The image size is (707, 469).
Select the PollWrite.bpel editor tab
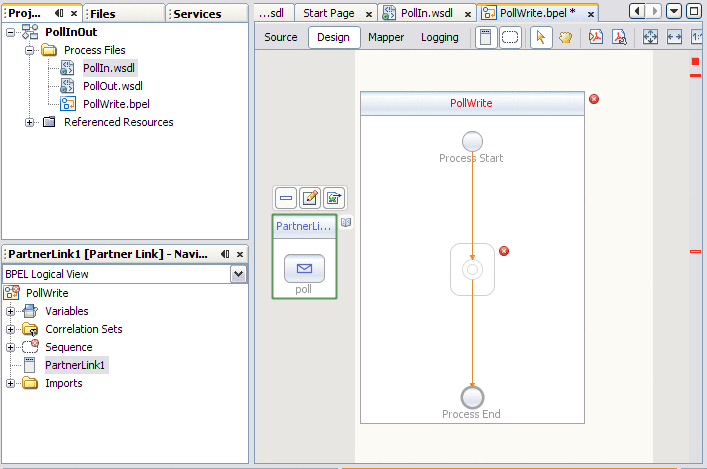537,14
